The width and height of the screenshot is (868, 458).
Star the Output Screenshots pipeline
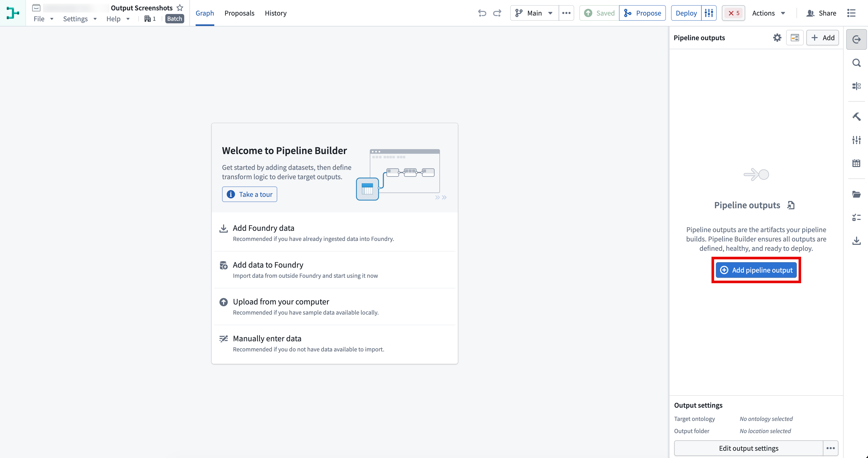point(180,8)
